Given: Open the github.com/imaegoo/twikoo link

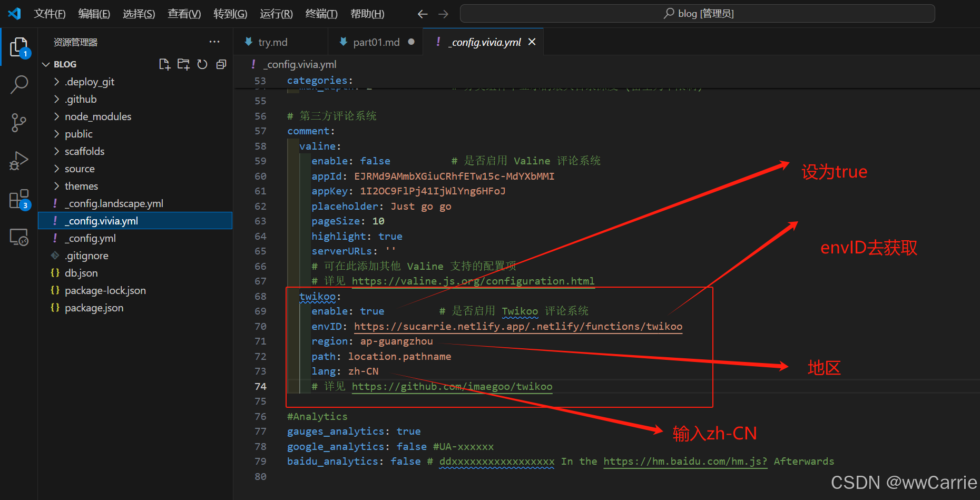Looking at the screenshot, I should tap(452, 387).
